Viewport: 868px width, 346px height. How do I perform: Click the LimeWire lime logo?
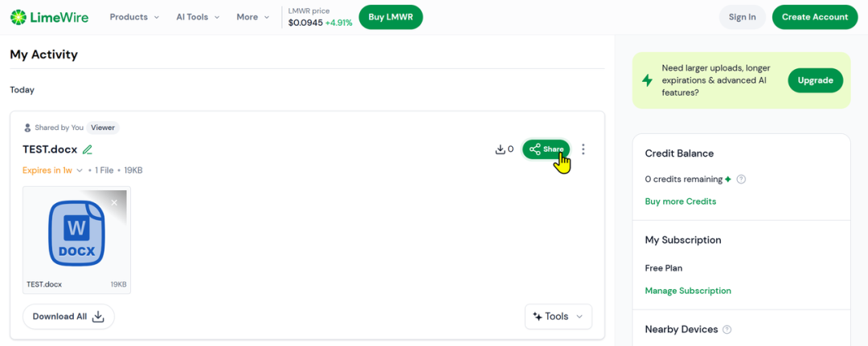(x=18, y=17)
